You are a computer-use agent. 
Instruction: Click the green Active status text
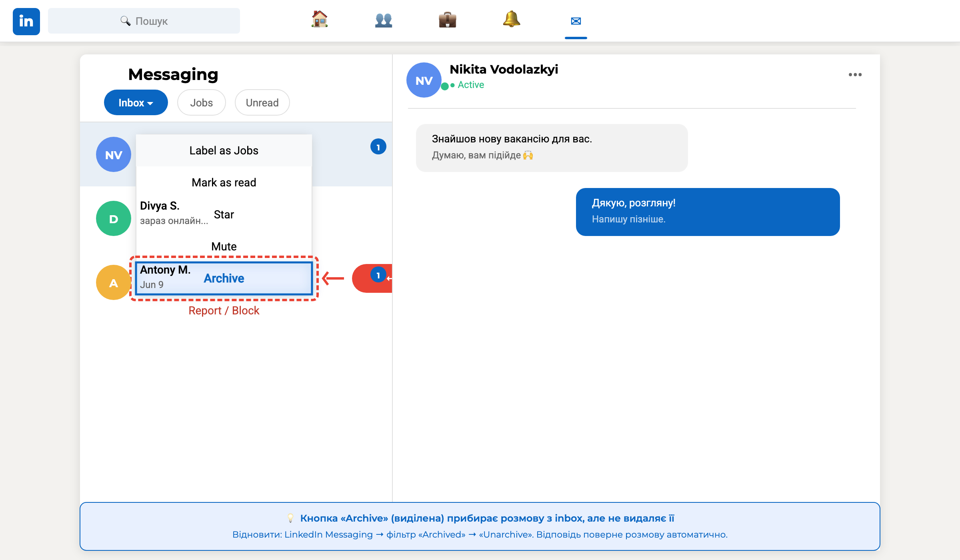point(471,85)
